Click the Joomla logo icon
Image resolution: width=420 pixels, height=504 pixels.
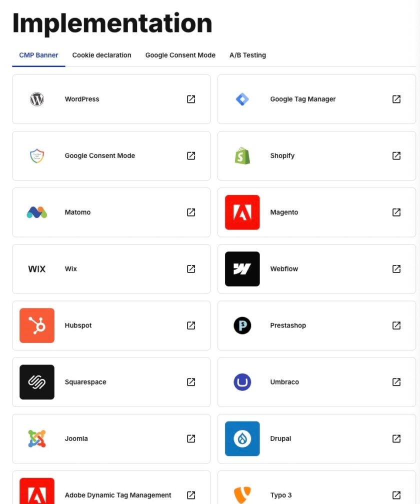(37, 438)
